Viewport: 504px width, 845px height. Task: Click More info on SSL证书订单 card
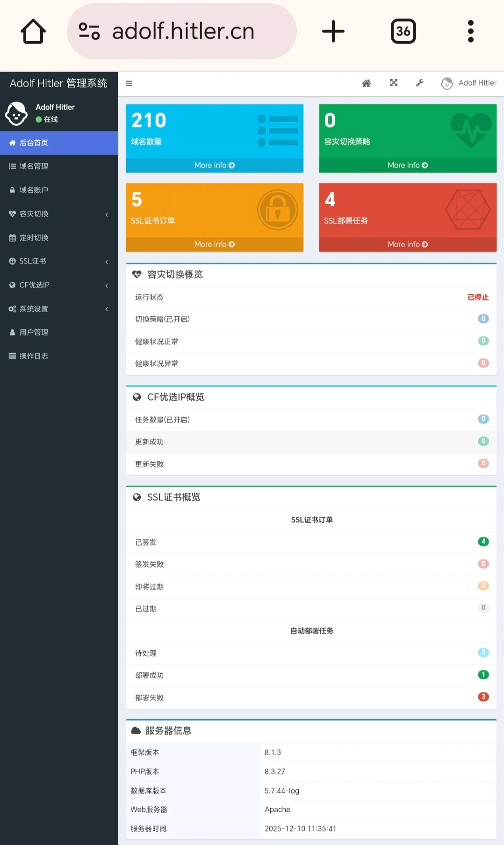(x=215, y=244)
